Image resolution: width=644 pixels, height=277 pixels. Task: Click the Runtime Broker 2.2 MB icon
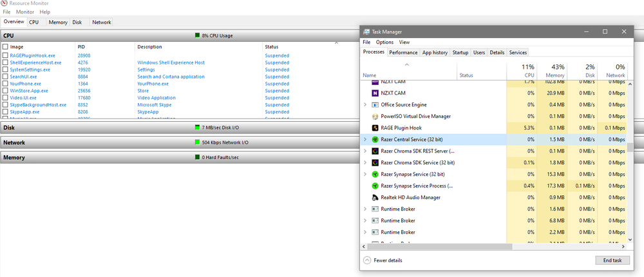tap(375, 232)
